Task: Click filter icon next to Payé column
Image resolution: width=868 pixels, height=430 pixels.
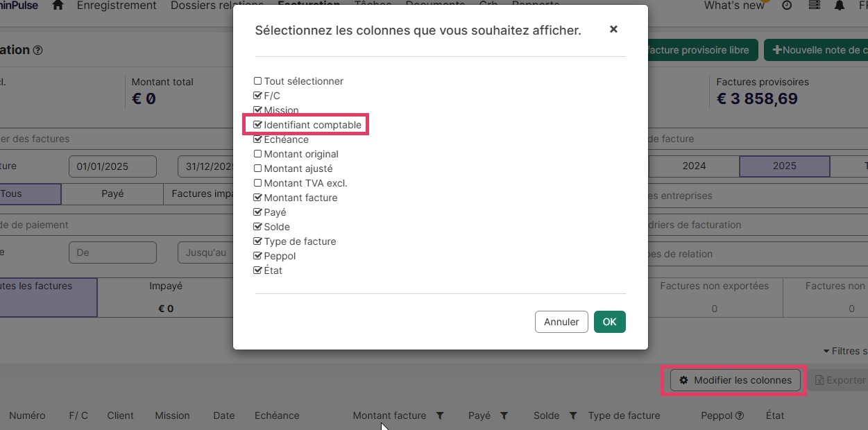Action: [504, 416]
